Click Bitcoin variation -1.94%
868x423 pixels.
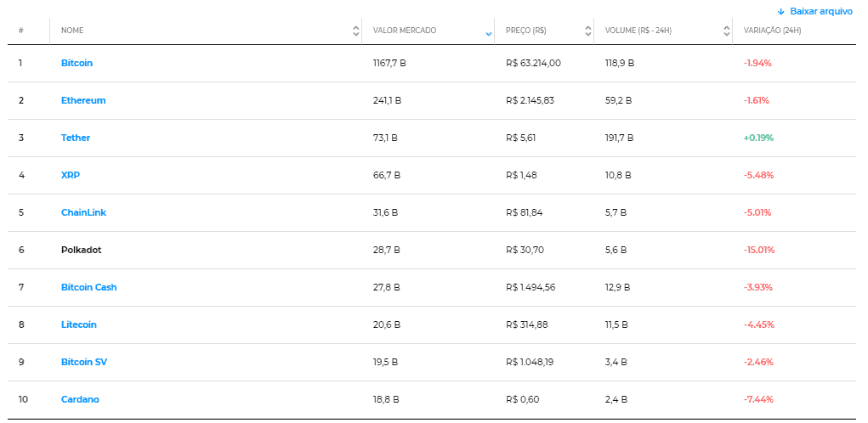(757, 63)
